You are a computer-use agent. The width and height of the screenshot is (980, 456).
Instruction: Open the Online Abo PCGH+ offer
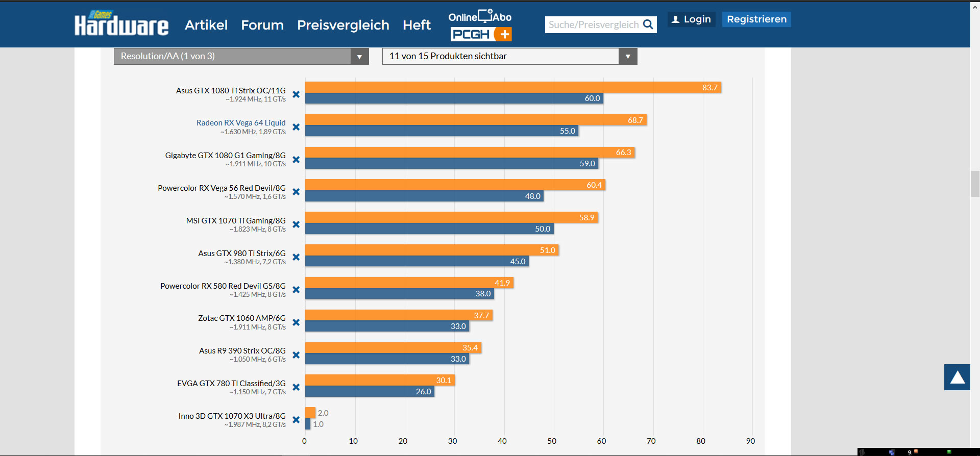[x=480, y=25]
